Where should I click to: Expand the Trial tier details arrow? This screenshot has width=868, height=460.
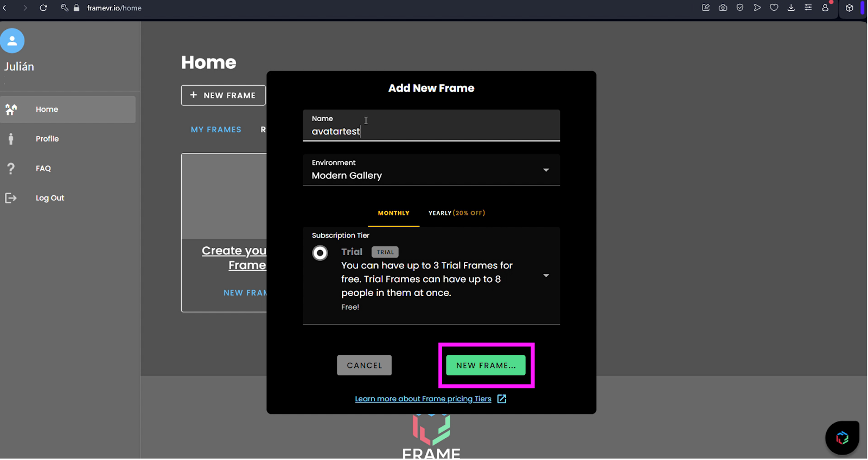546,276
